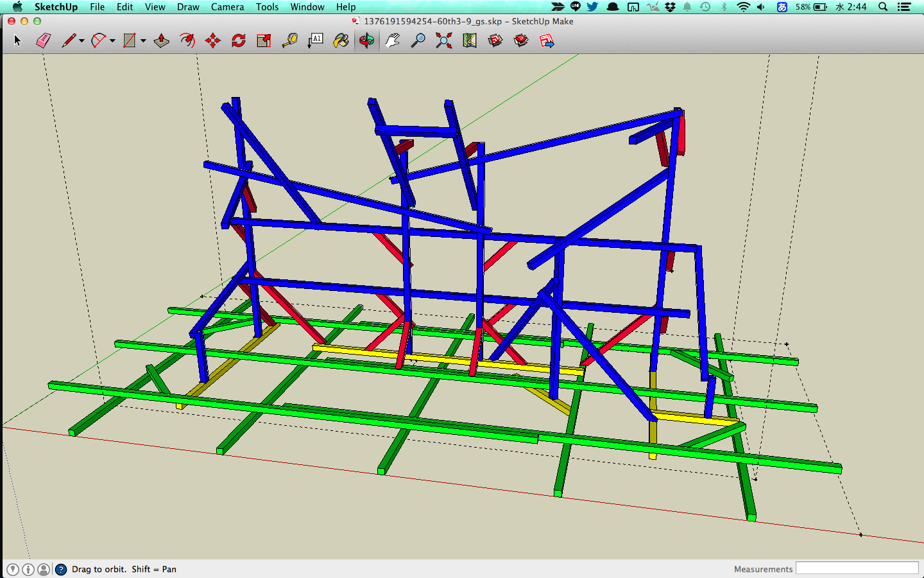Image resolution: width=924 pixels, height=578 pixels.
Task: Click the sign-in profile button in status bar
Action: click(x=44, y=570)
